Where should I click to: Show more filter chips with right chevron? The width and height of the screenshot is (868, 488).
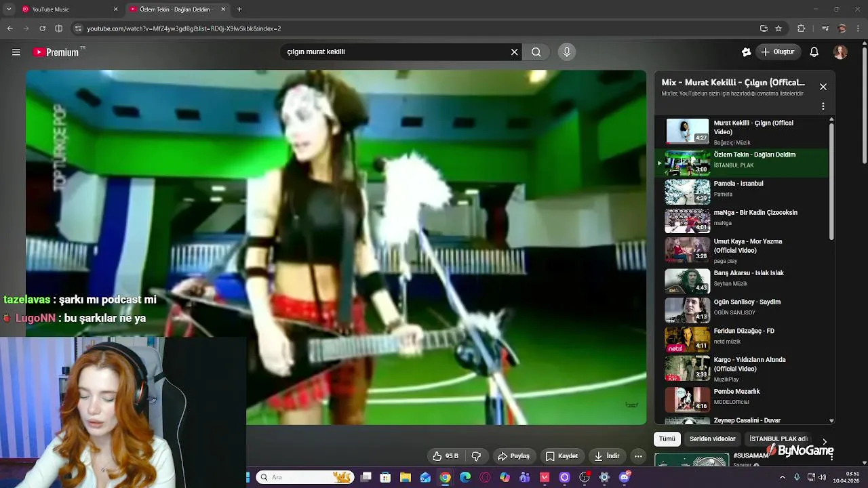825,441
